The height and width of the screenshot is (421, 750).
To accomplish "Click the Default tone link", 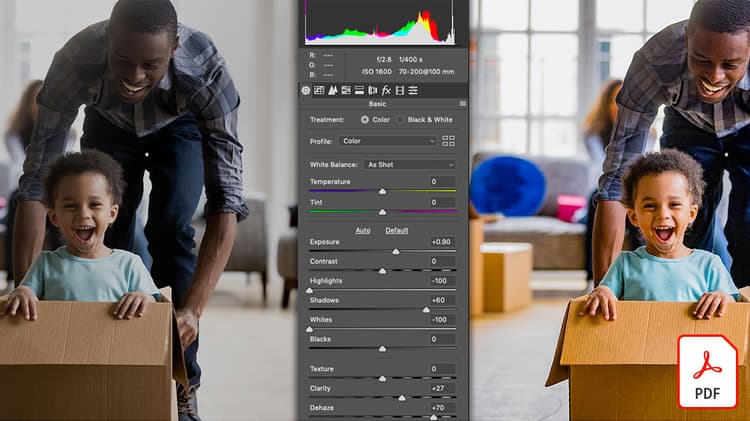I will (397, 231).
